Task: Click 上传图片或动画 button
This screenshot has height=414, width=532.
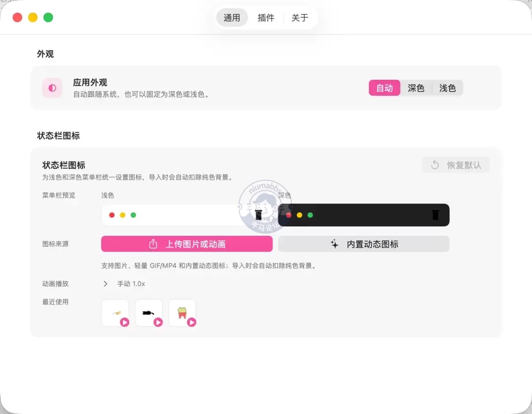Action: tap(187, 244)
